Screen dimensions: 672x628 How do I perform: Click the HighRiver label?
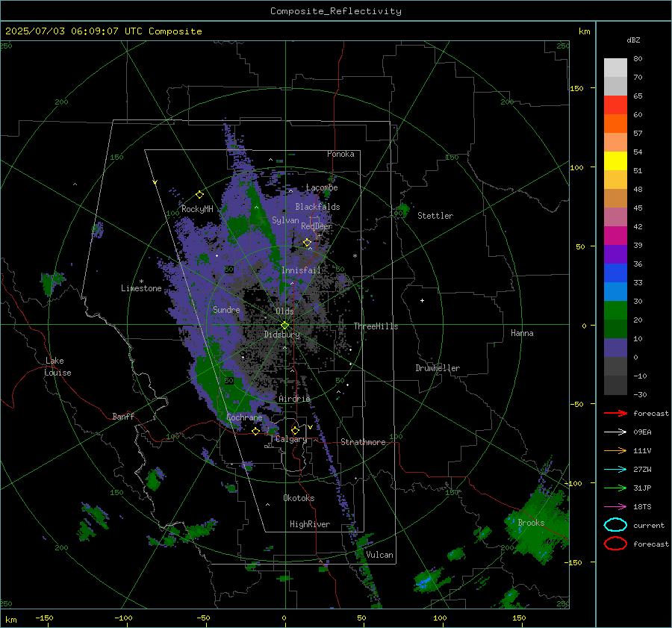[310, 524]
